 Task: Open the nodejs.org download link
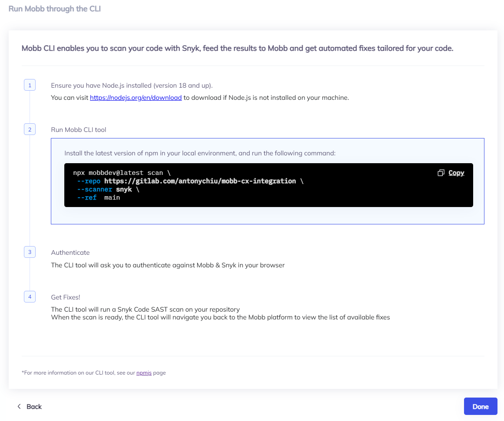tap(136, 98)
